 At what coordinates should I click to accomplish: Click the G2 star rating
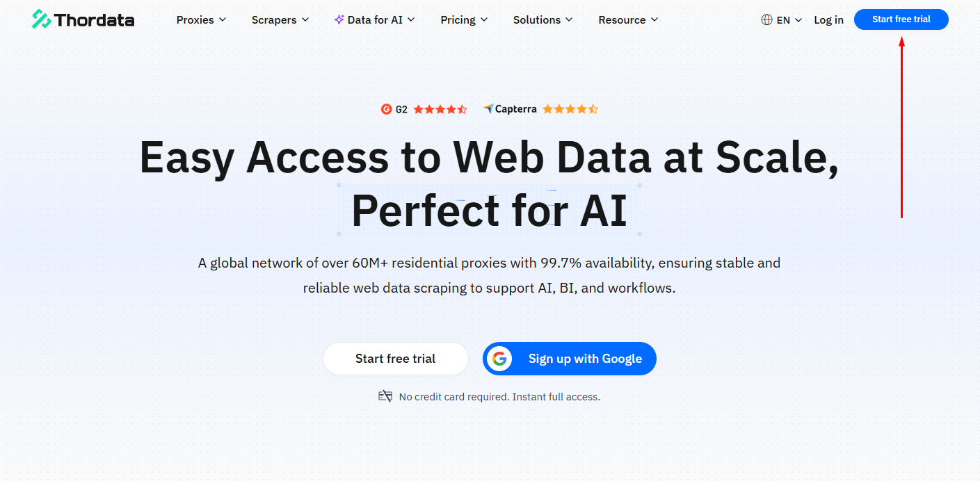tap(440, 109)
